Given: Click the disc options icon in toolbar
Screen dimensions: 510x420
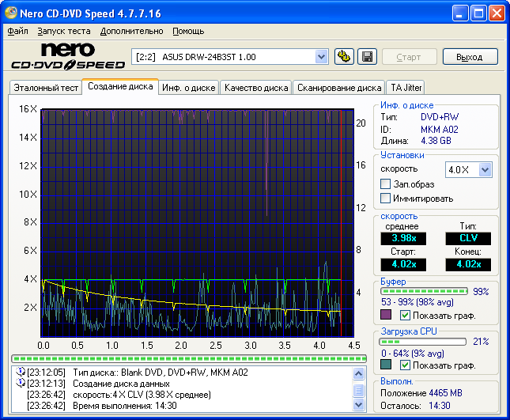Looking at the screenshot, I should click(344, 56).
